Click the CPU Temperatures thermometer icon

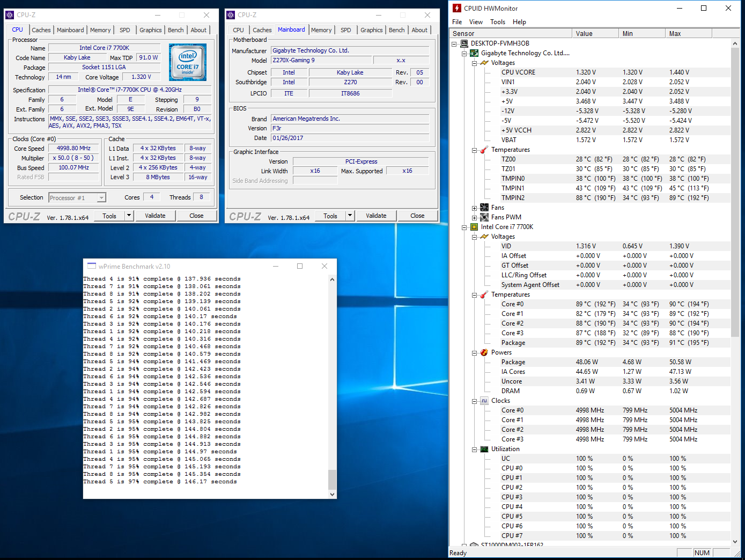pyautogui.click(x=484, y=294)
